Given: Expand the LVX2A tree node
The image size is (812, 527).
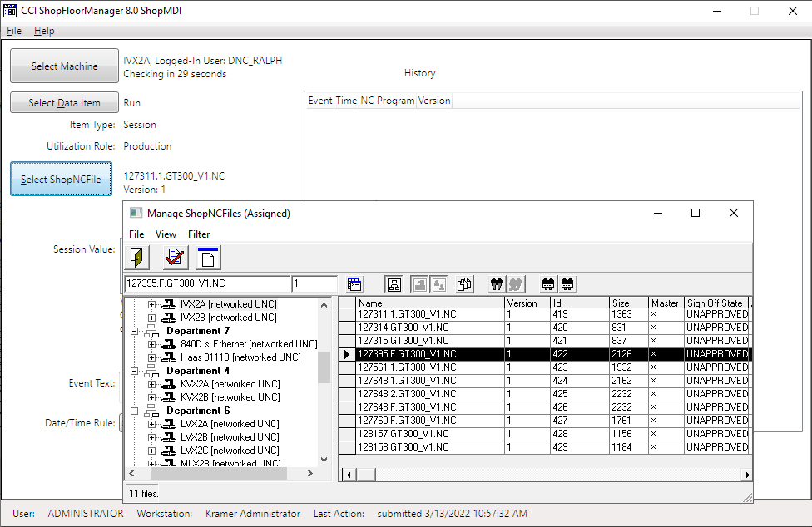Looking at the screenshot, I should [151, 424].
